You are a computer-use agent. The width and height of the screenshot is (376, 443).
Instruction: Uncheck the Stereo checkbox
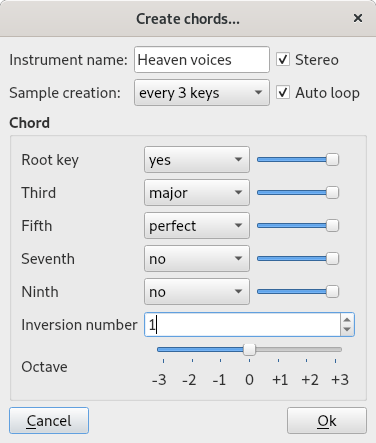283,60
